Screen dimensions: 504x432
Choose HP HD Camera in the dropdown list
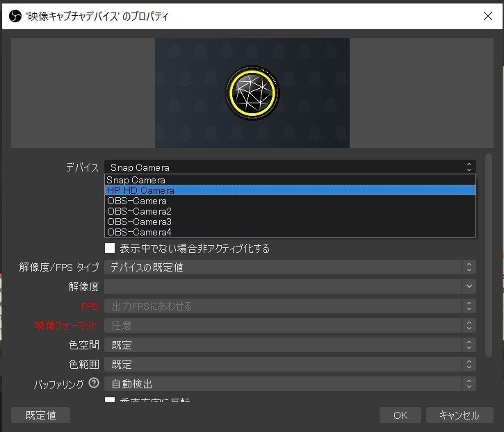tap(290, 190)
